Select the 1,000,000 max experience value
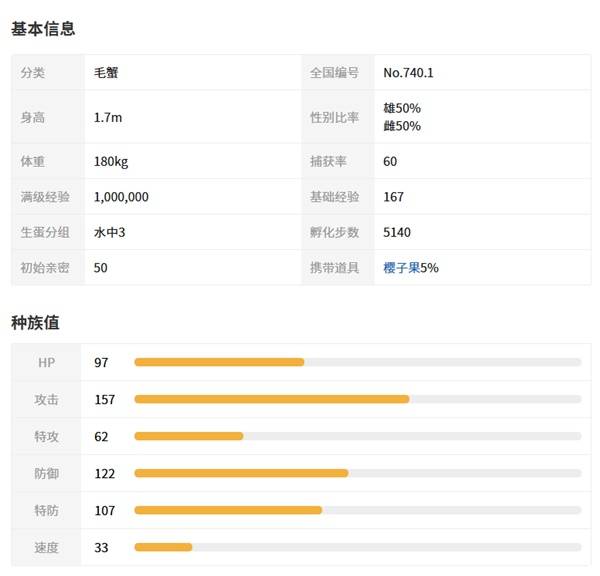Image resolution: width=600 pixels, height=576 pixels. pos(121,197)
